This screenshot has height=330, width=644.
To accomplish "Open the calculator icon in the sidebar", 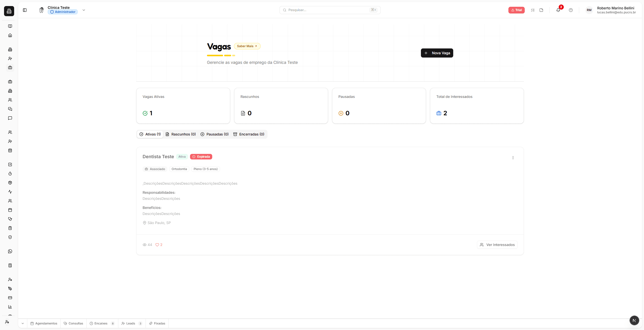I will tap(10, 265).
